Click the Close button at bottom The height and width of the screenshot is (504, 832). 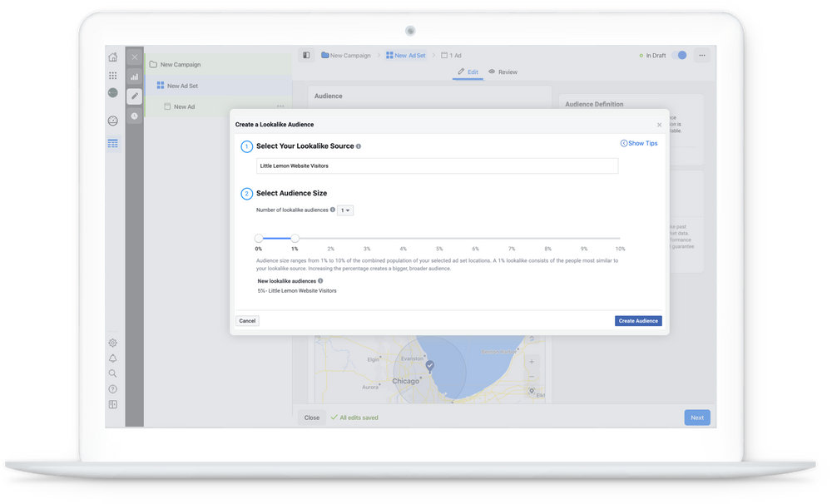tap(311, 418)
